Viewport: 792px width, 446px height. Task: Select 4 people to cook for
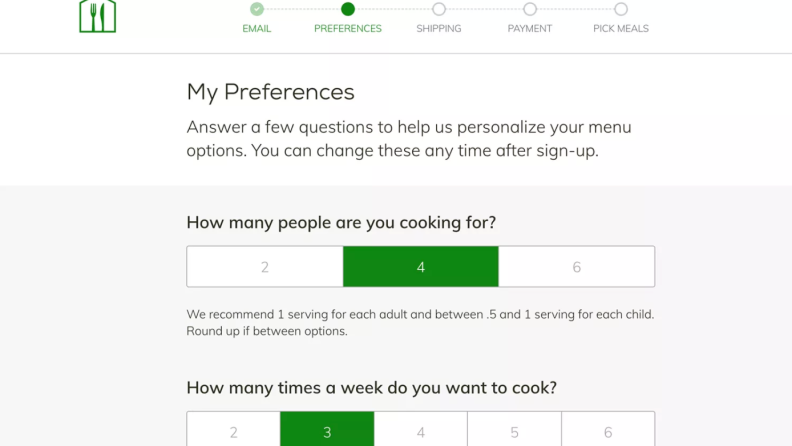421,267
